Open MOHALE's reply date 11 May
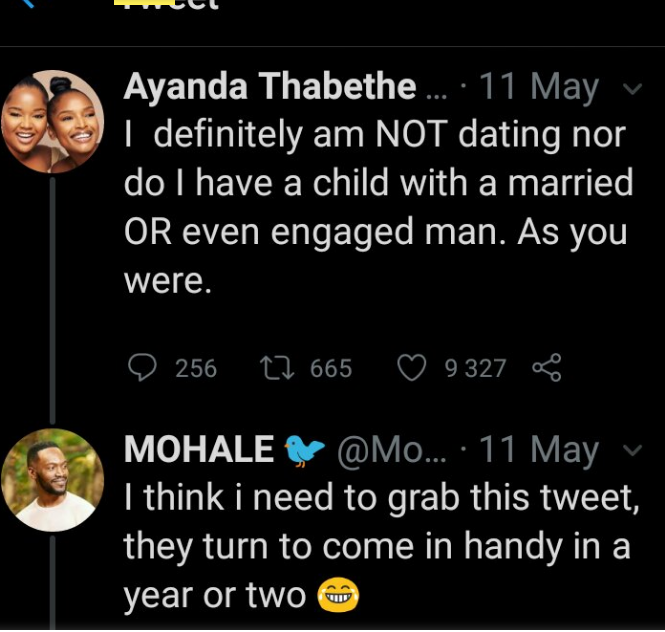665x632 pixels. tap(539, 450)
